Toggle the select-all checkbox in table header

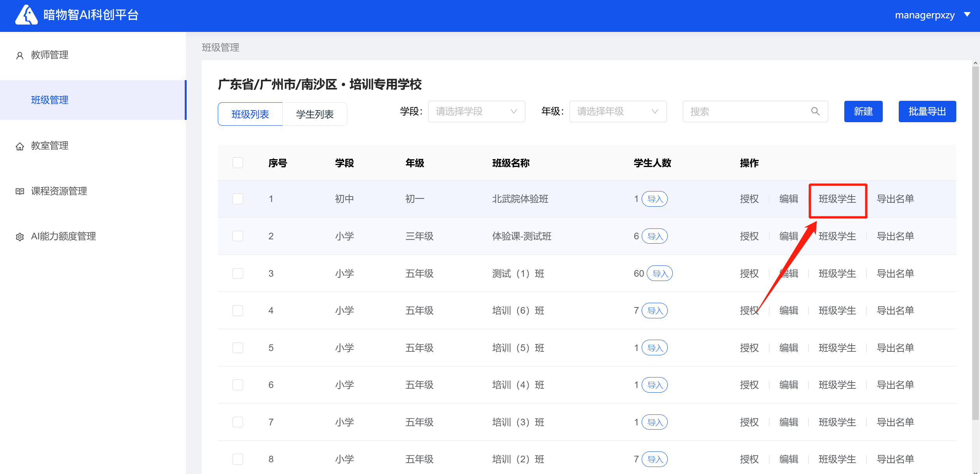(238, 163)
